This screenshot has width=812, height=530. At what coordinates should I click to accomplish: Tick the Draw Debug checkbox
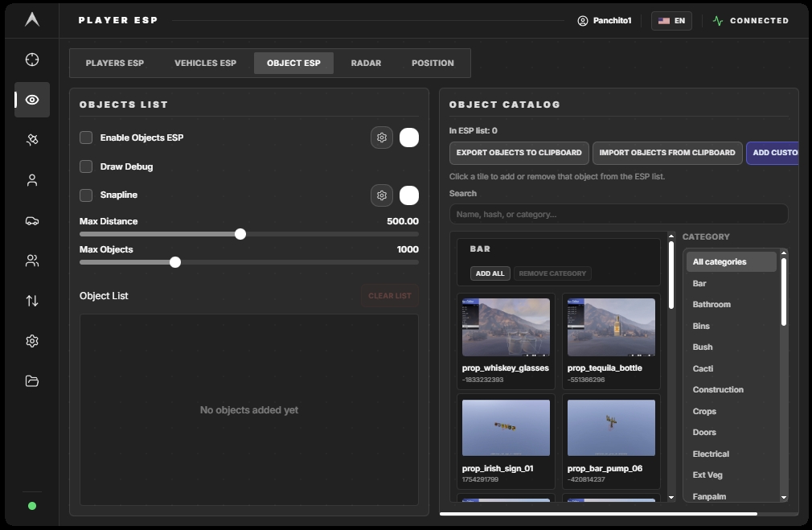click(x=86, y=166)
